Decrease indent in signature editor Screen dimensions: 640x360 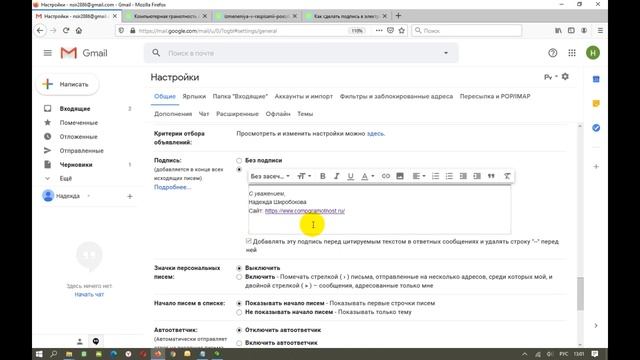(463, 176)
